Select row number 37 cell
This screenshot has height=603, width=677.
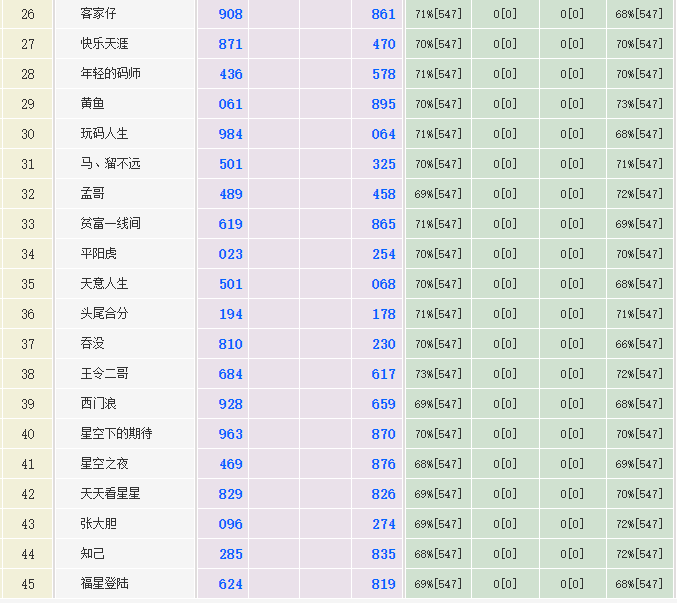click(x=28, y=344)
